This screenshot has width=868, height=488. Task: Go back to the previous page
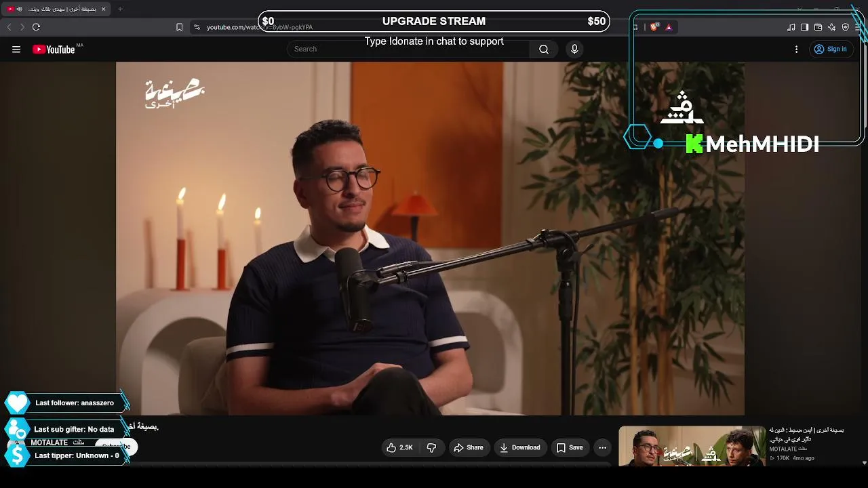pyautogui.click(x=9, y=27)
